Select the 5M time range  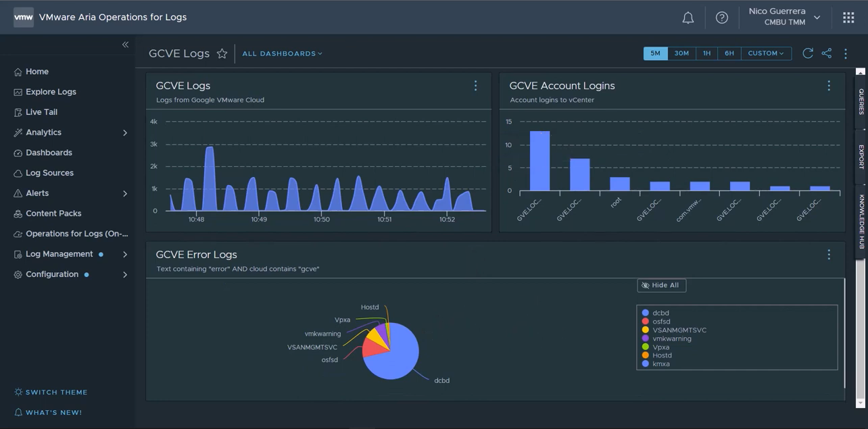(656, 53)
